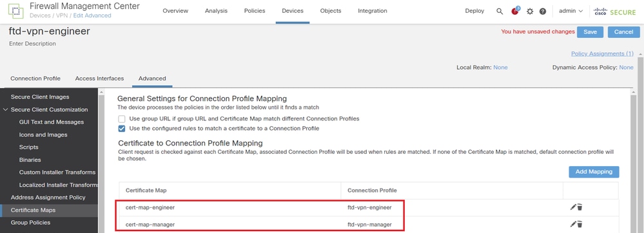
Task: Delete the cert-map-manager mapping trash icon
Action: pos(580,224)
